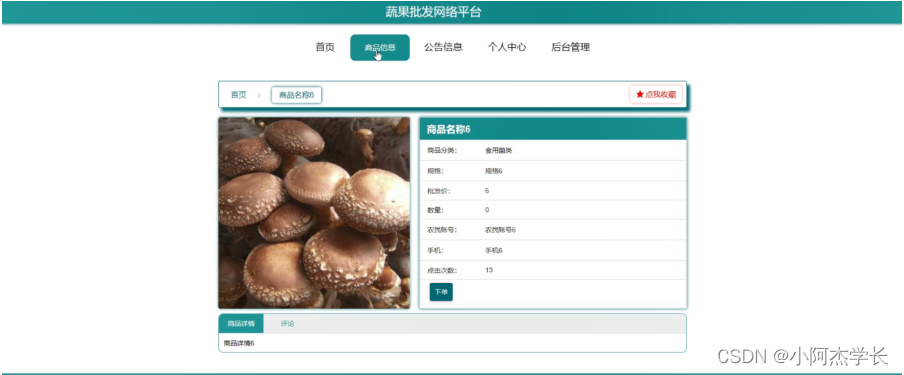904x375 pixels.
Task: Select the 商品信息 navigation tab
Action: click(380, 47)
